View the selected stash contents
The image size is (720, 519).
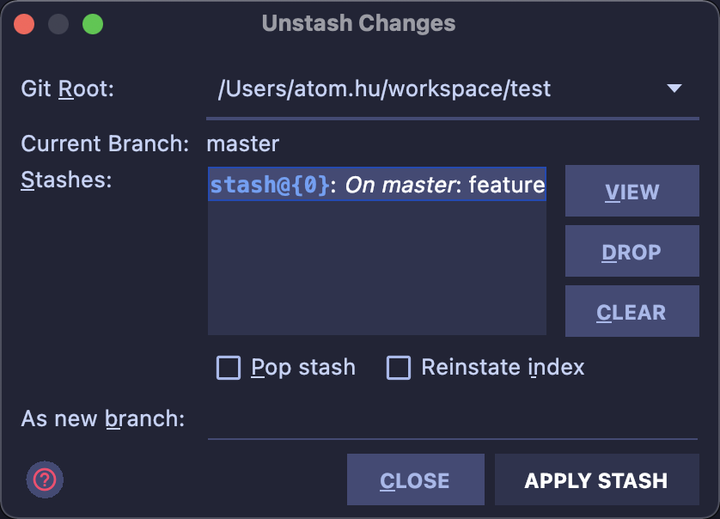632,191
